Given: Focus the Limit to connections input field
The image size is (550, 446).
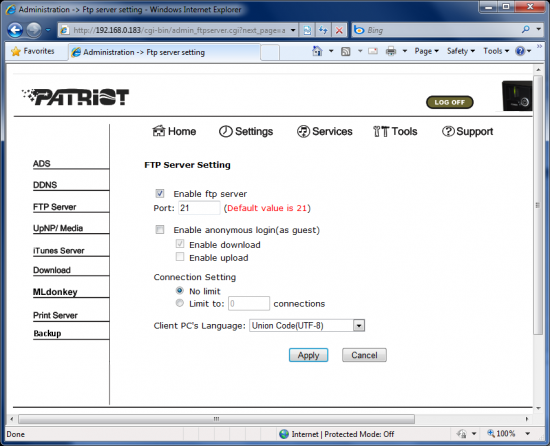Looking at the screenshot, I should click(249, 304).
